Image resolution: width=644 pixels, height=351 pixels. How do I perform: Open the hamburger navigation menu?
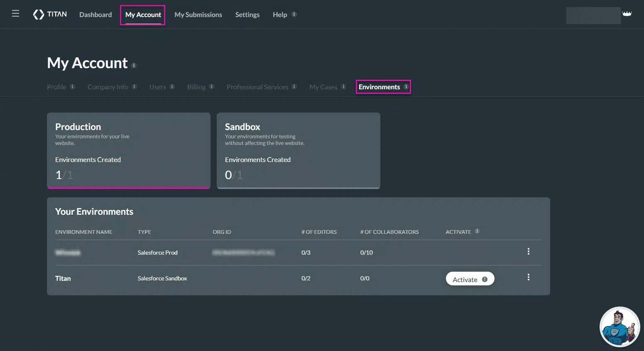[x=15, y=14]
